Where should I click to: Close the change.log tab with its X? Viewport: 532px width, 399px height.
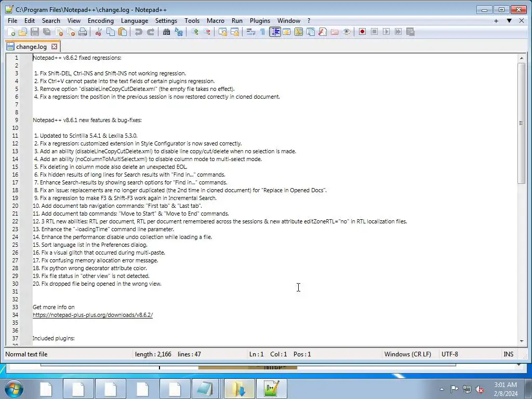[x=54, y=46]
